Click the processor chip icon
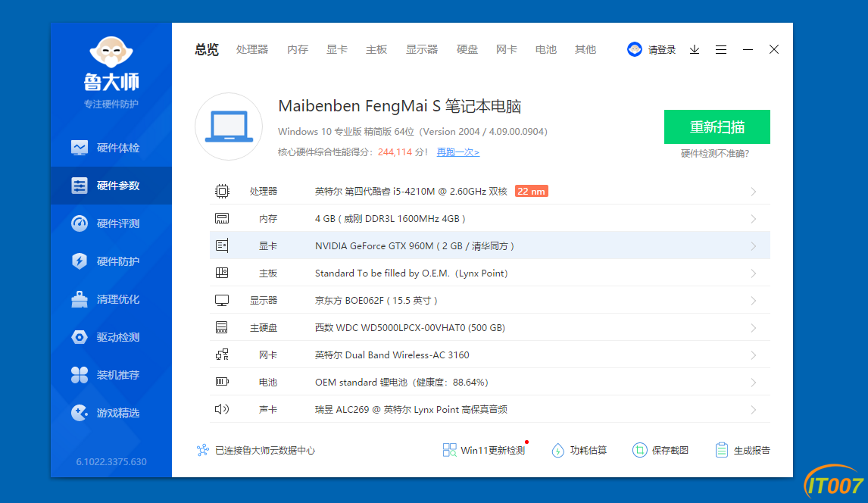 [222, 192]
